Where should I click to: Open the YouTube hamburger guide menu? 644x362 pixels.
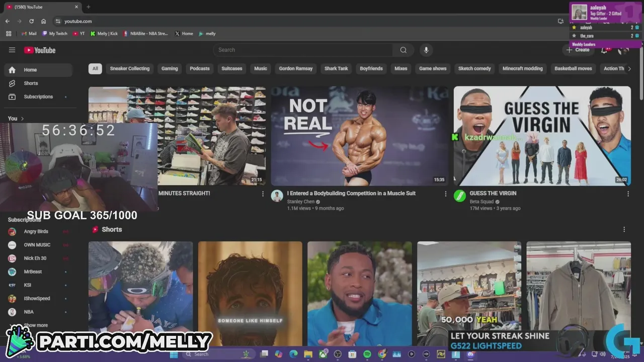tap(12, 50)
